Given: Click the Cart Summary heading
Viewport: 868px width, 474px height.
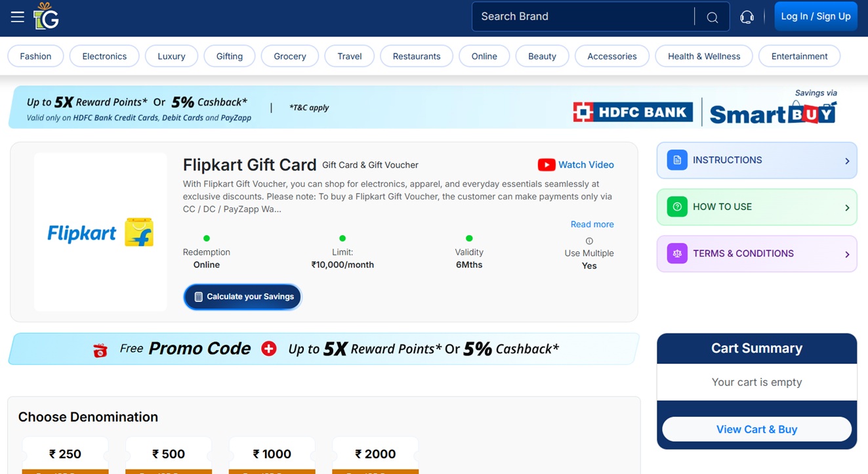Looking at the screenshot, I should coord(756,349).
